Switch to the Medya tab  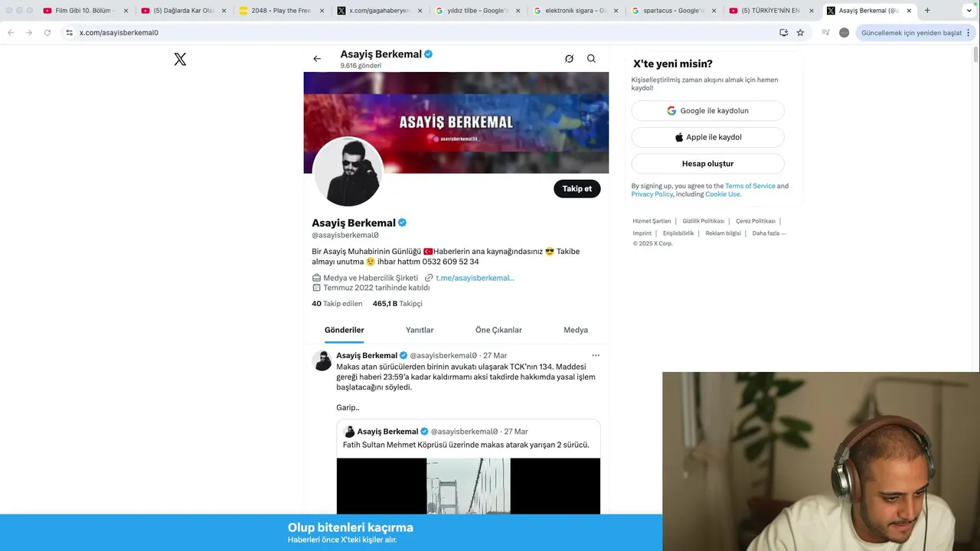pyautogui.click(x=576, y=330)
